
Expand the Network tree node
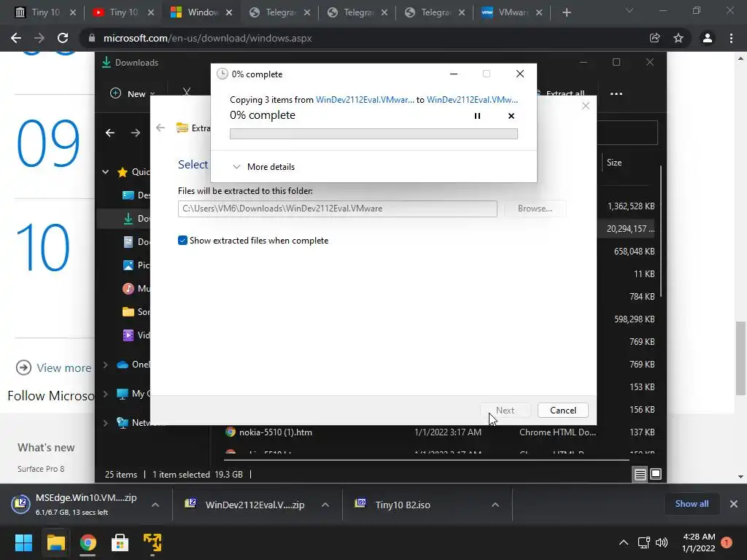pos(105,423)
